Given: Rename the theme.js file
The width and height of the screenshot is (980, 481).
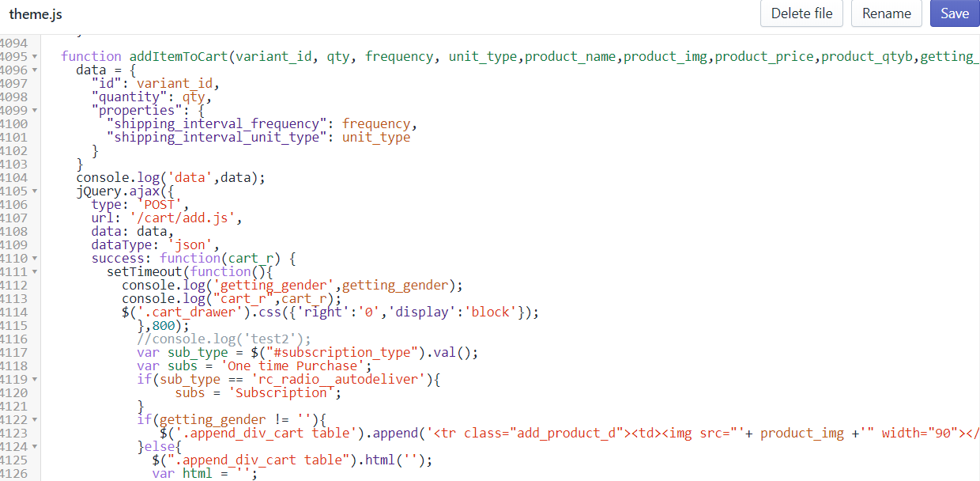Looking at the screenshot, I should coord(886,13).
